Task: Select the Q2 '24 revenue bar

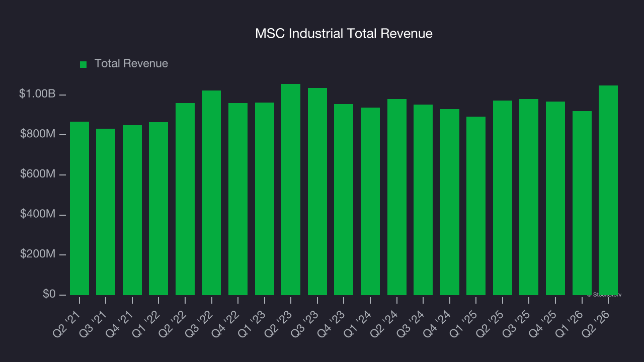Action: pos(397,197)
